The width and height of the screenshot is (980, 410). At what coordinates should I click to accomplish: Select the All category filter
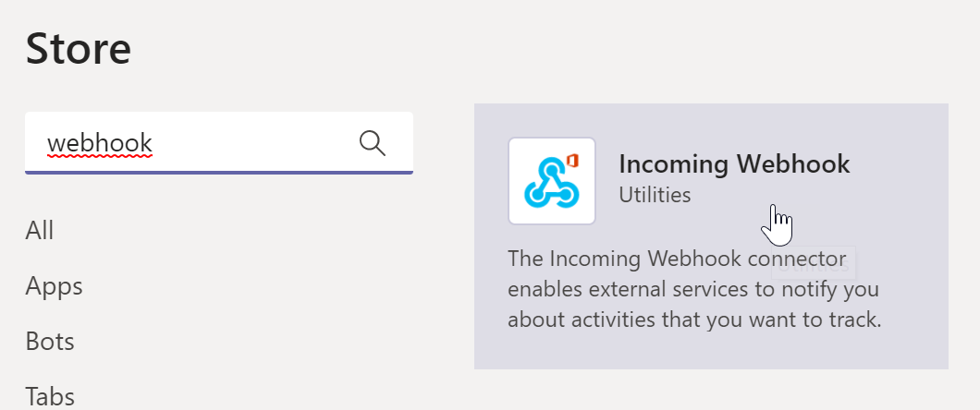pyautogui.click(x=40, y=230)
